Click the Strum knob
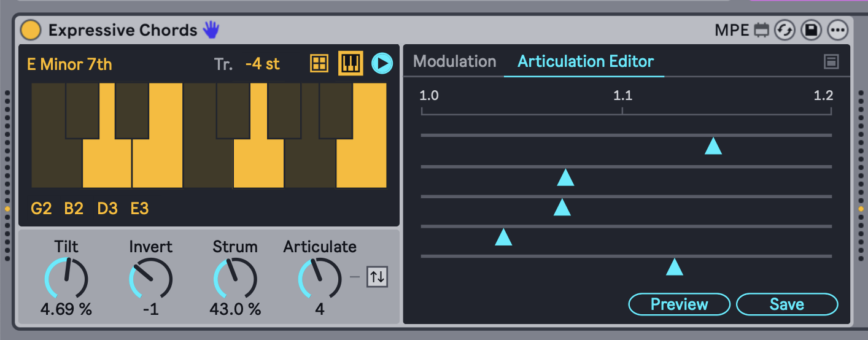The height and width of the screenshot is (340, 868). [x=235, y=279]
